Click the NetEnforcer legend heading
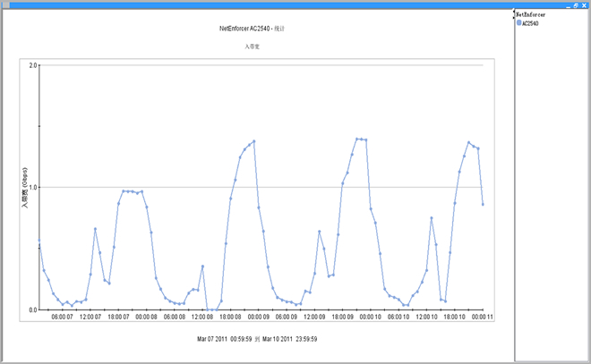The image size is (591, 364). [535, 15]
